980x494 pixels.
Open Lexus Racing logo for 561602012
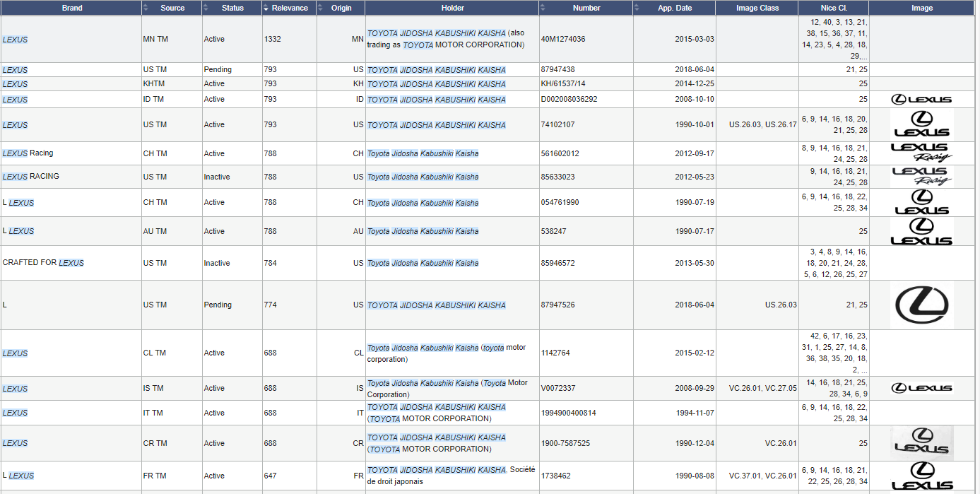[x=921, y=153]
